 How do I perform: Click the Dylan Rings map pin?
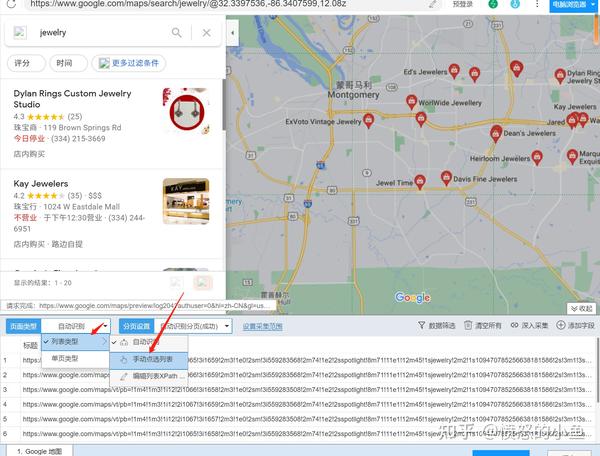click(x=560, y=76)
